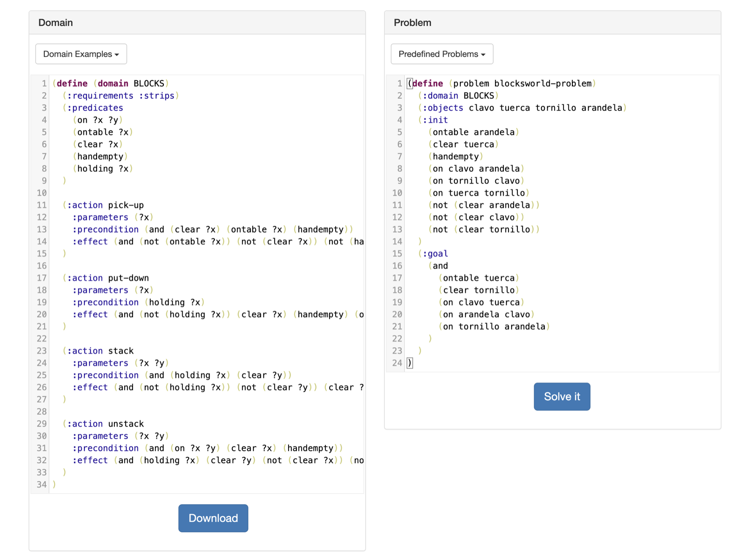747x560 pixels.
Task: Open the Predefined Problems dropdown
Action: pyautogui.click(x=442, y=54)
